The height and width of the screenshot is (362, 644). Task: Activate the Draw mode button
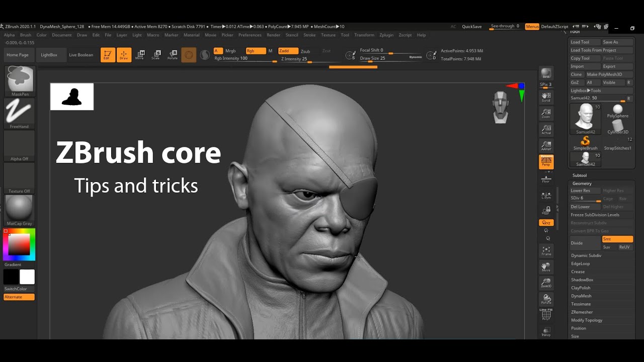[124, 55]
